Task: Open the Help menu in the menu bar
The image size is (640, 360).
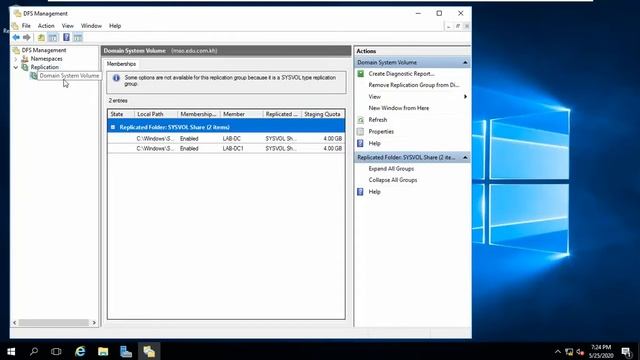Action: pos(115,26)
